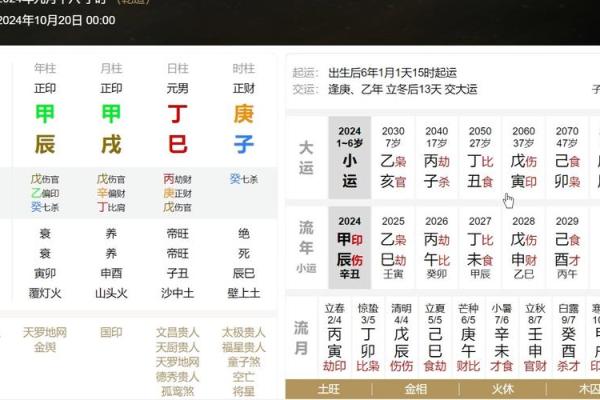Viewport: 600px width, 400px height.
Task: Click the 戌 month branch character
Action: [x=111, y=144]
